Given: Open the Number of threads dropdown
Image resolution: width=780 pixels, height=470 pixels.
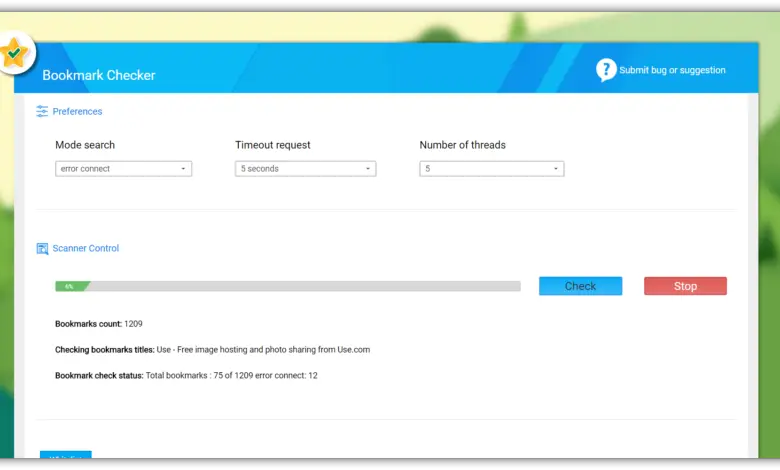Looking at the screenshot, I should (x=491, y=169).
